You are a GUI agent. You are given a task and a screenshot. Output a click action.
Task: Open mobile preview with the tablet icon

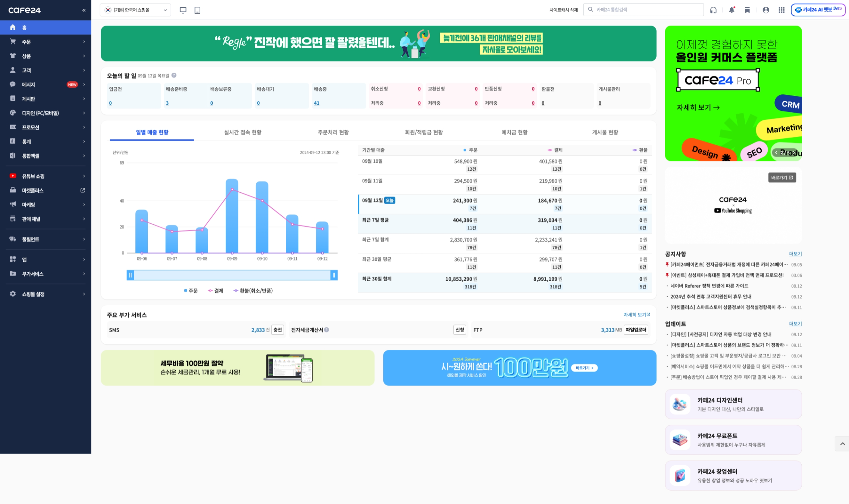(197, 10)
